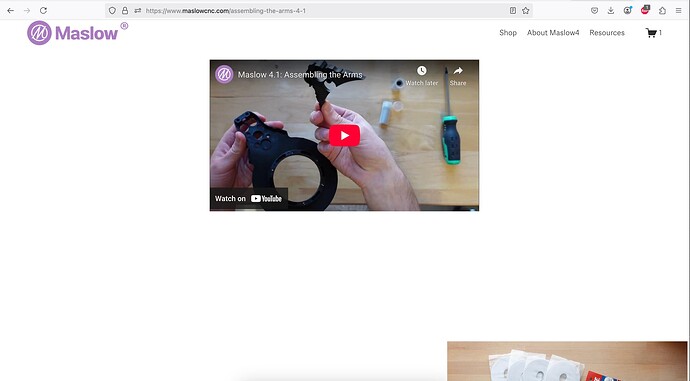Open the downloads arrow icon
Image resolution: width=690 pixels, height=381 pixels.
[x=611, y=11]
